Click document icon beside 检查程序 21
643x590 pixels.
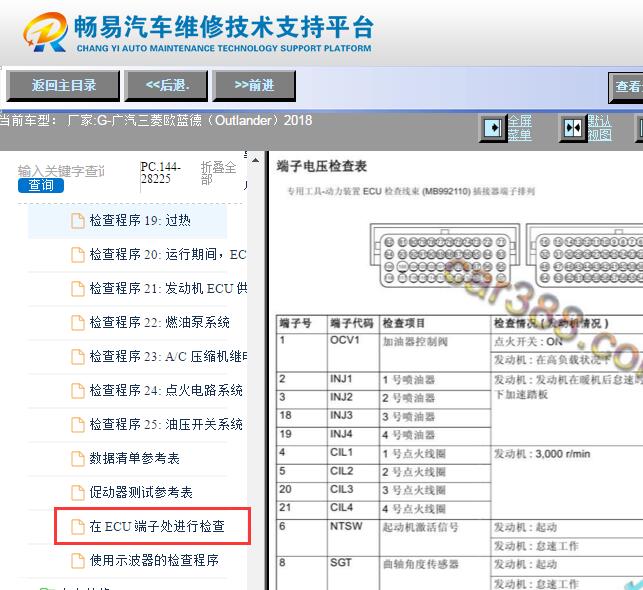coord(78,289)
